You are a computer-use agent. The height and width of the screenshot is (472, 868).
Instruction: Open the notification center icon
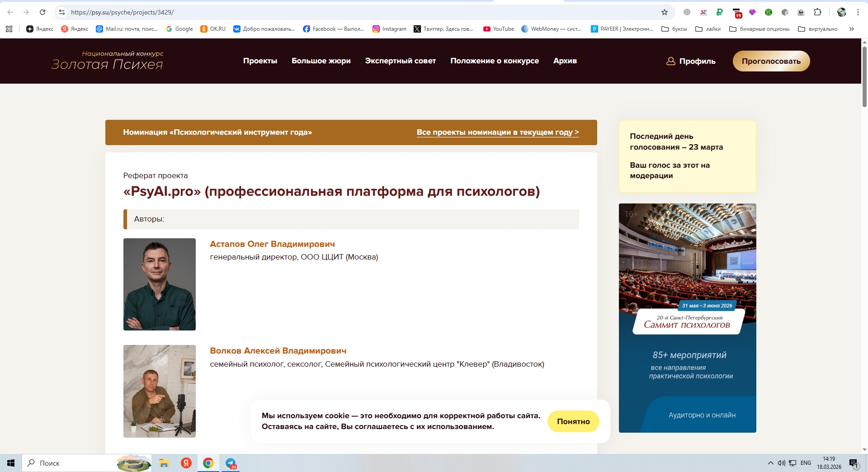pyautogui.click(x=854, y=463)
